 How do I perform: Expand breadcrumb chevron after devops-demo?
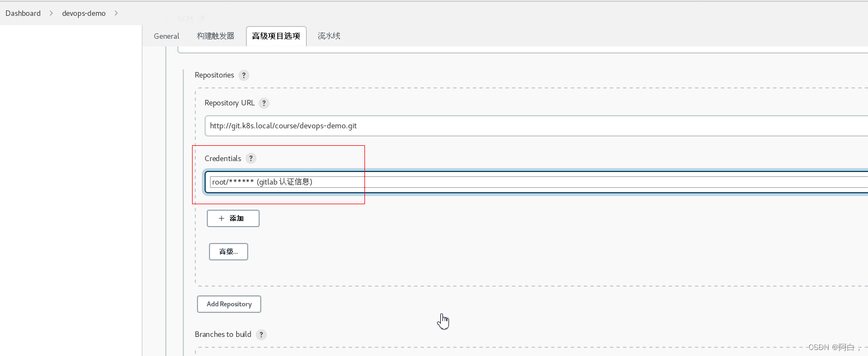(116, 13)
